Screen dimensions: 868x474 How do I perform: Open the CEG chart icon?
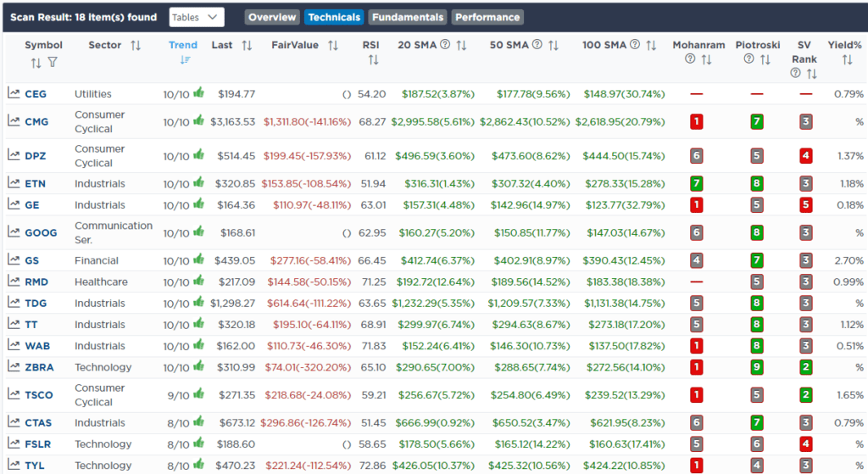tap(14, 93)
